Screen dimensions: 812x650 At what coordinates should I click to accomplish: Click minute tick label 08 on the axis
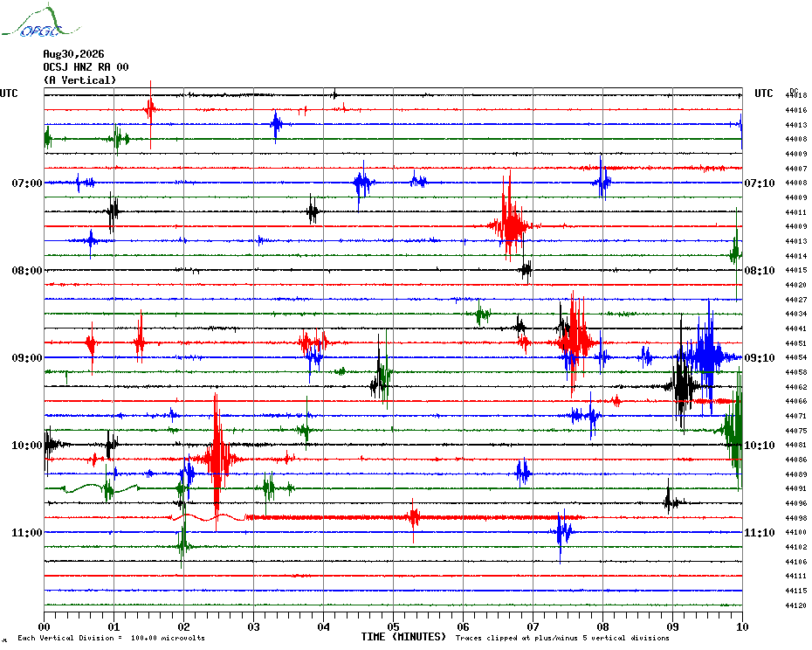(x=602, y=626)
